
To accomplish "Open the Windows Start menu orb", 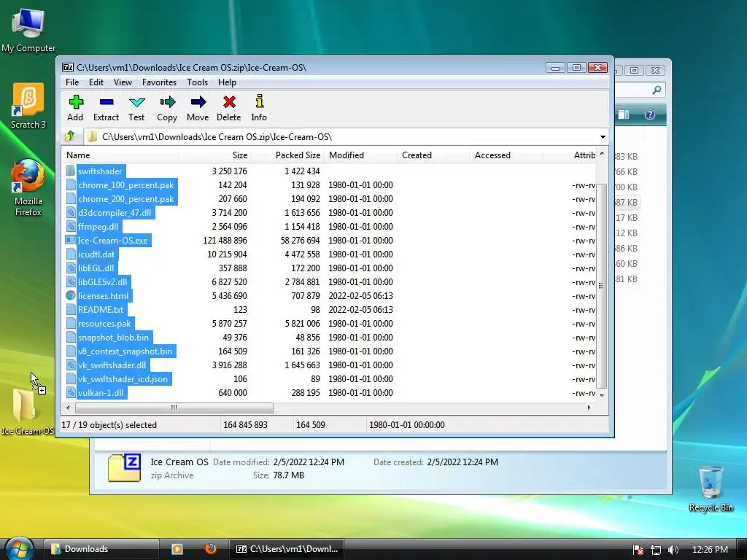I will click(18, 549).
